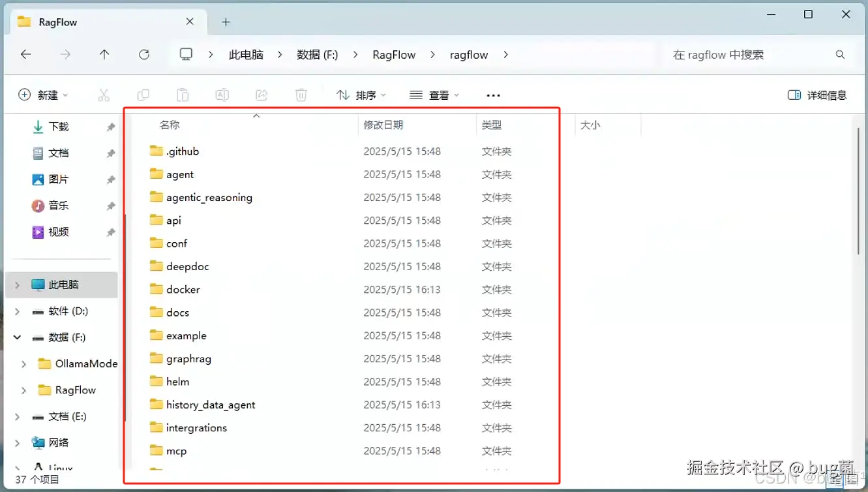Expand the Network tree node
868x492 pixels.
[18, 443]
